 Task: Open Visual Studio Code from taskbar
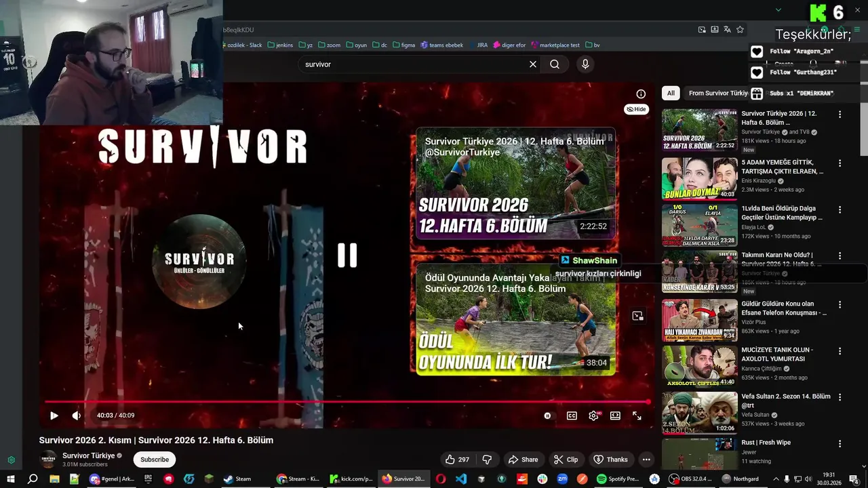coord(461,479)
